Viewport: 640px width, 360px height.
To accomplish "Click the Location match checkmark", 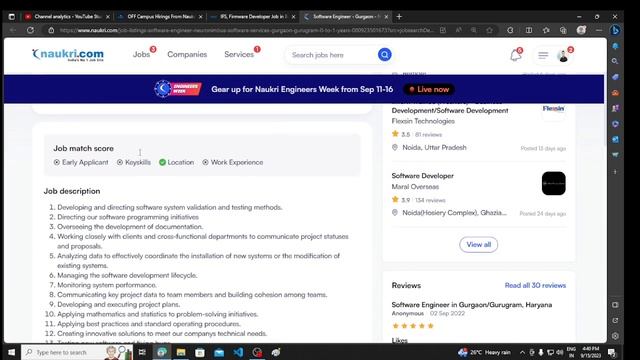I will (162, 162).
